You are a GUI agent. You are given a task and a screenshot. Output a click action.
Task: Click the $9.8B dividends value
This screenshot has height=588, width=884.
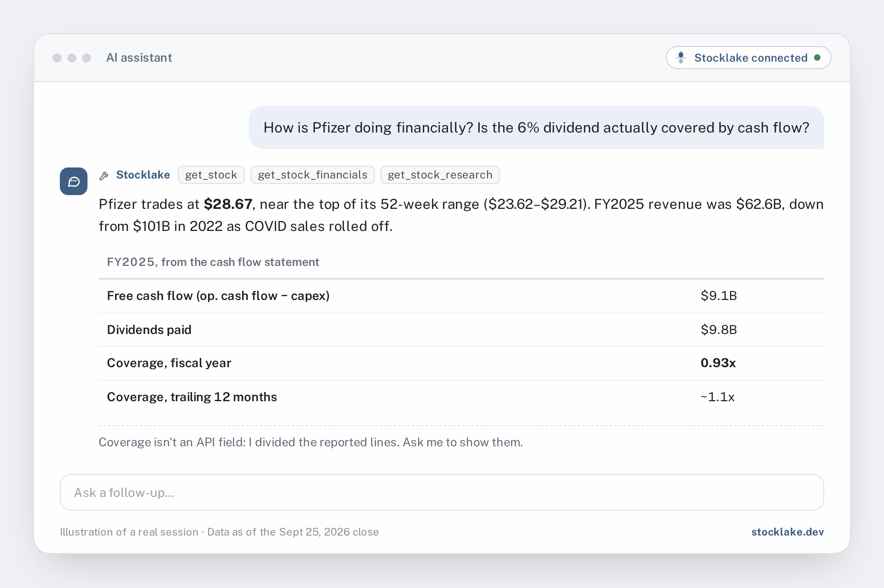click(719, 330)
